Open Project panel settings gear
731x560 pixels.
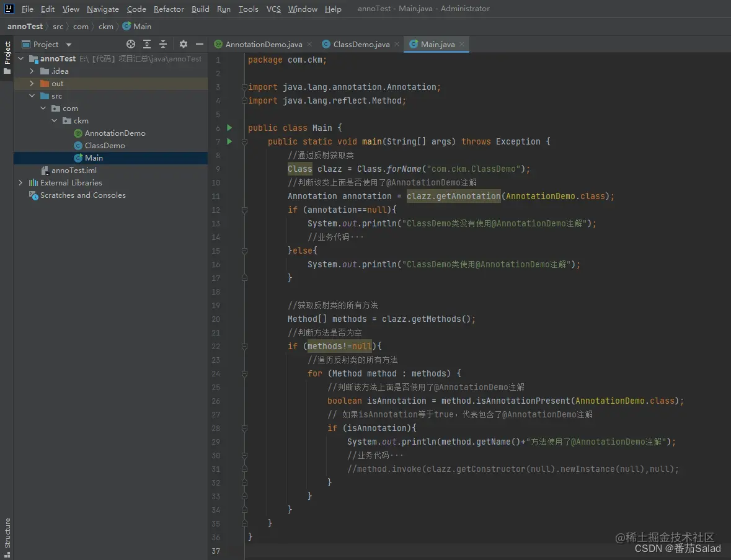(x=184, y=44)
